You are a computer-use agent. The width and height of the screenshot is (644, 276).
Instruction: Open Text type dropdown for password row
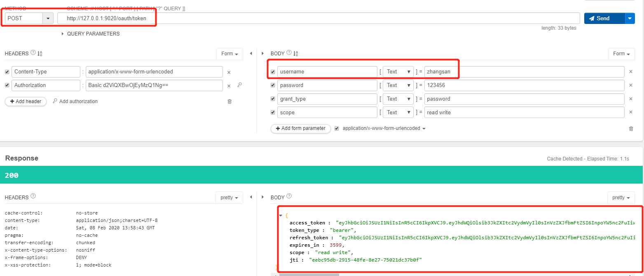[398, 85]
